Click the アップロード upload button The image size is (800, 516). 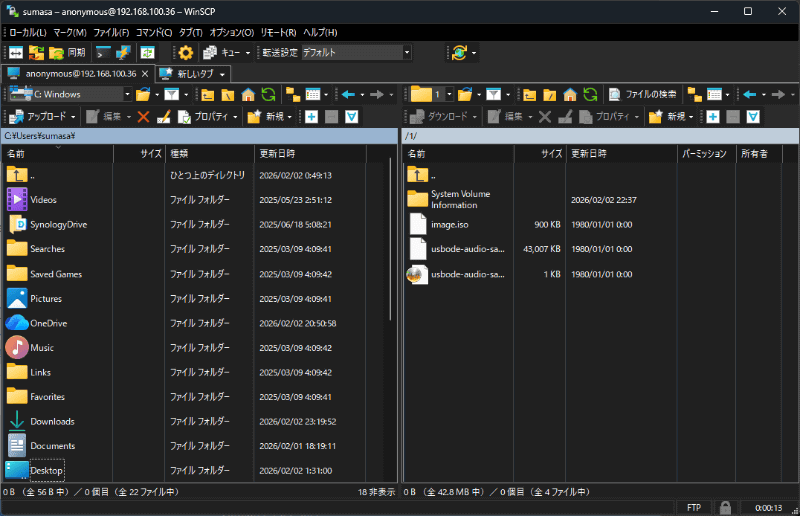42,117
